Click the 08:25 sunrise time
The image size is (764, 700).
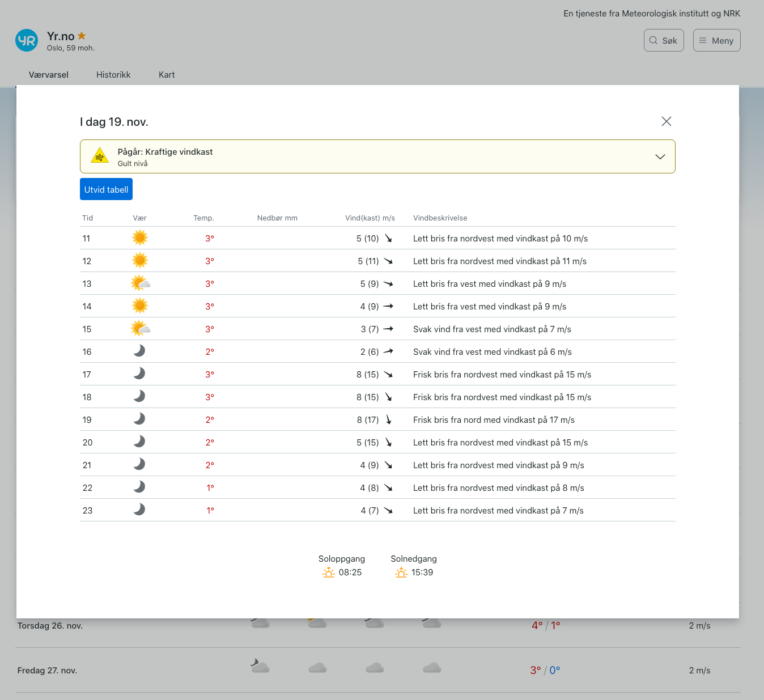click(350, 572)
